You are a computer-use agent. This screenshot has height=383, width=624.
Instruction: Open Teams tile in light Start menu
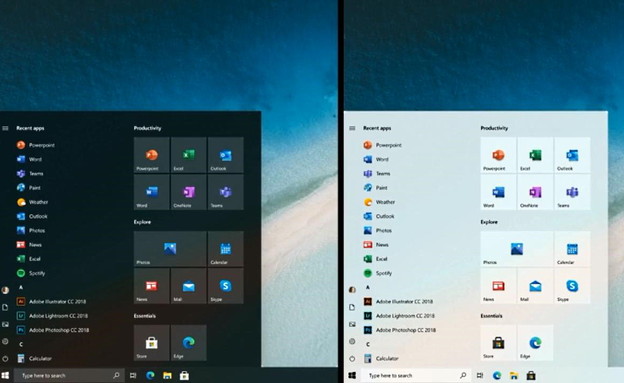click(x=572, y=192)
